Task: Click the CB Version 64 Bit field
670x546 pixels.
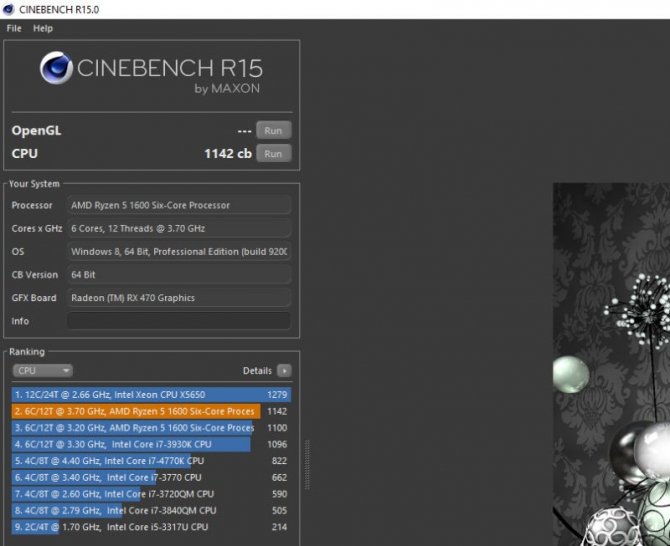Action: click(179, 275)
